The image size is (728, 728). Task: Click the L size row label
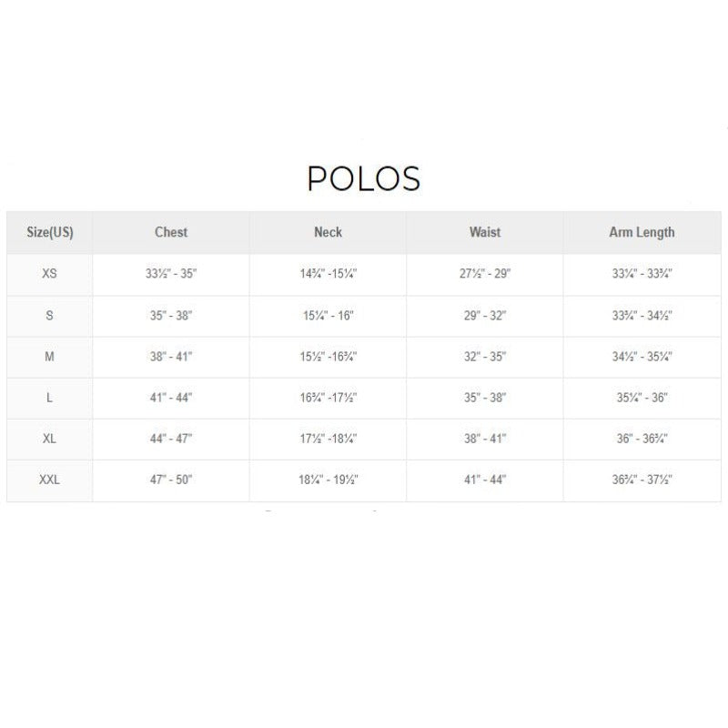50,398
